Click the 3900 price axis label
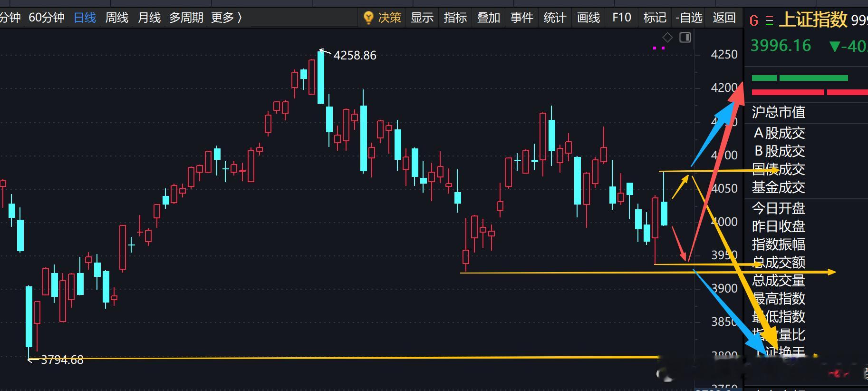868x391 pixels. tap(724, 288)
